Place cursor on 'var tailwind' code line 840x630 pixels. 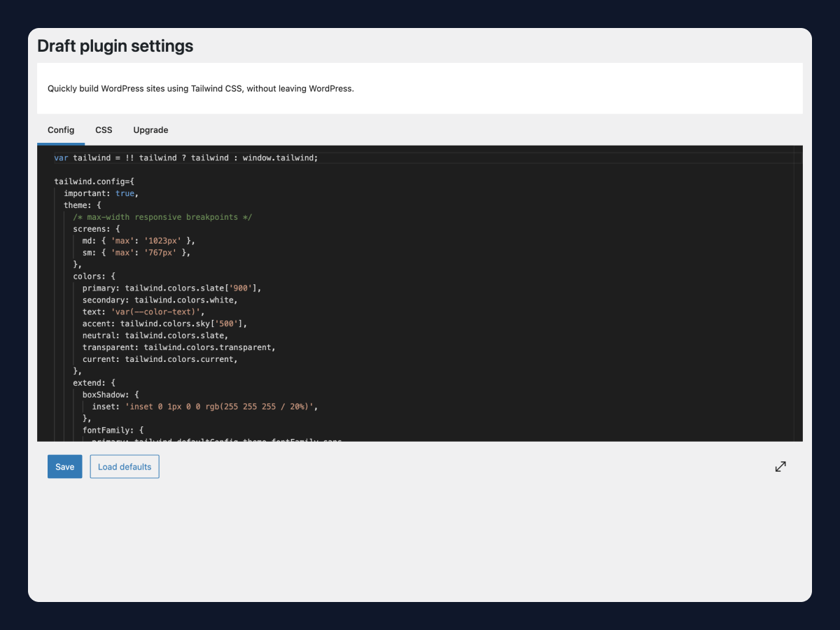point(186,157)
